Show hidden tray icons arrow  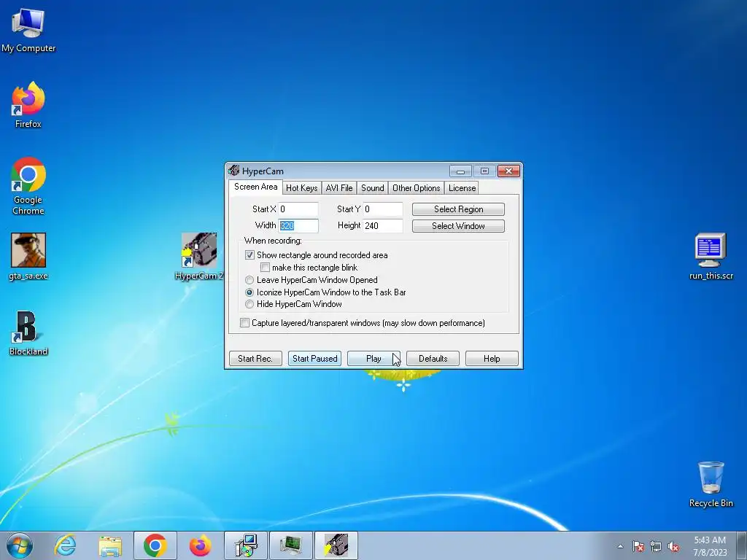pyautogui.click(x=620, y=546)
